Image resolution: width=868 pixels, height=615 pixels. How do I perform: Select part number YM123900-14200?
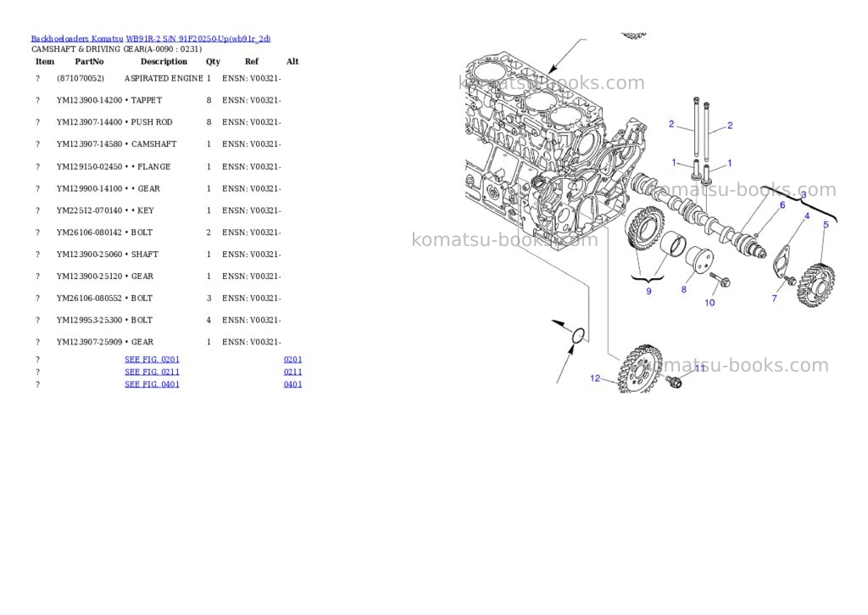point(89,100)
